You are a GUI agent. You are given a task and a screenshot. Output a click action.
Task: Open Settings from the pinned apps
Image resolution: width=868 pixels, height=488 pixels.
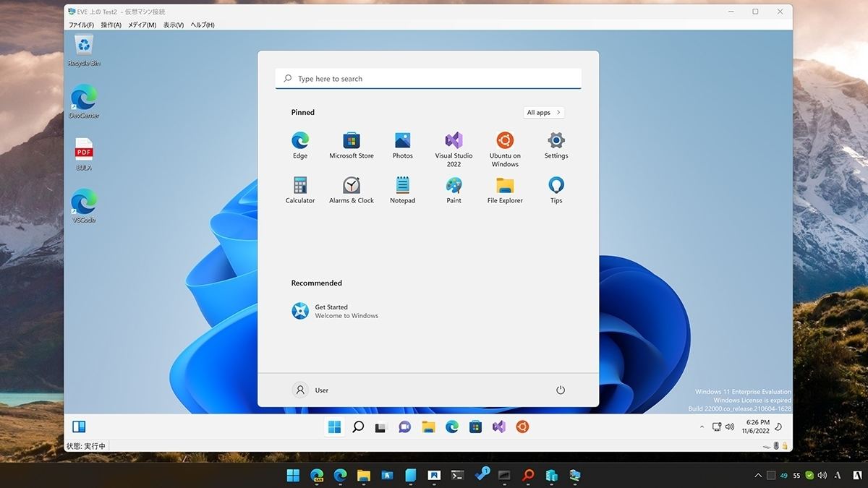[556, 145]
